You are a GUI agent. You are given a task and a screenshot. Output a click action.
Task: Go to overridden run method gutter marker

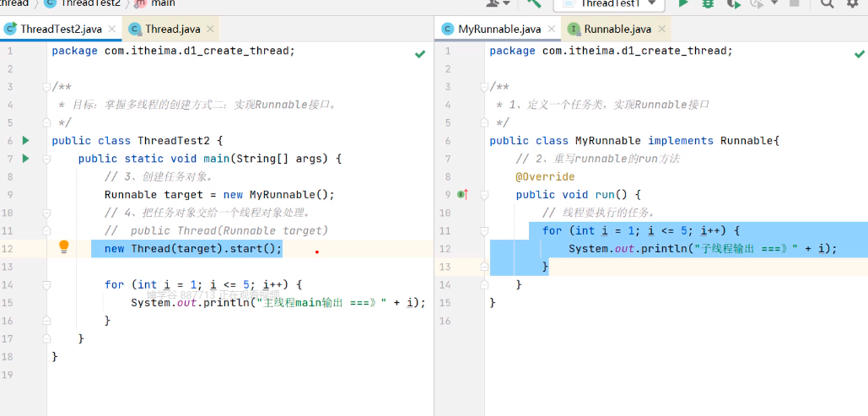463,194
